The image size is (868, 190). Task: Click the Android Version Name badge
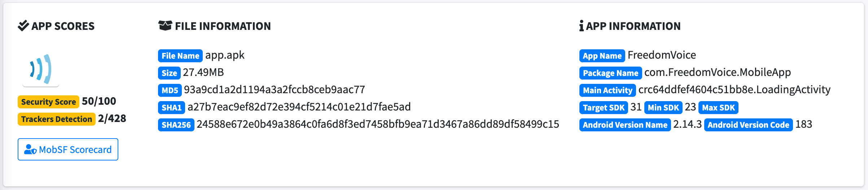625,125
